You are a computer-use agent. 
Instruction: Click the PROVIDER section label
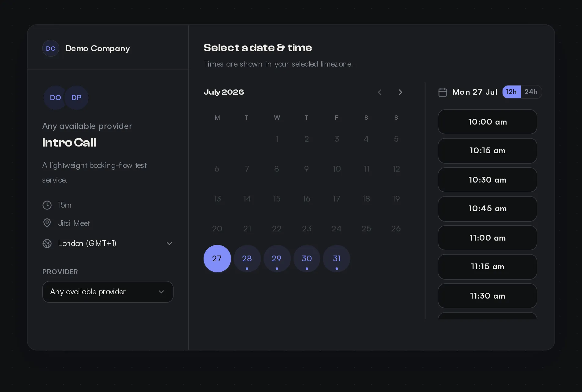point(60,272)
